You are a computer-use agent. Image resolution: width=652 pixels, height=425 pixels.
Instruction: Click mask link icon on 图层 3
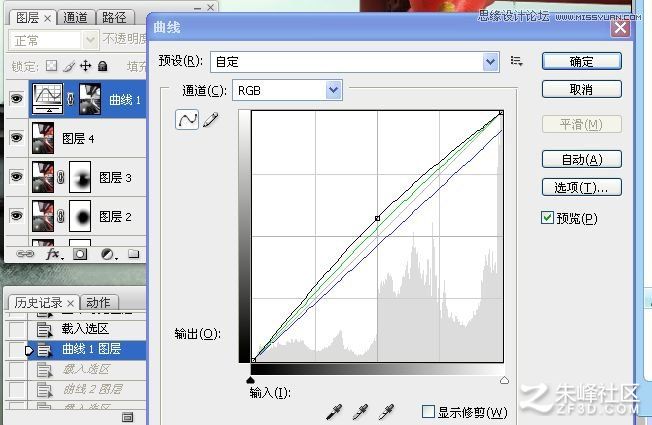[x=61, y=177]
